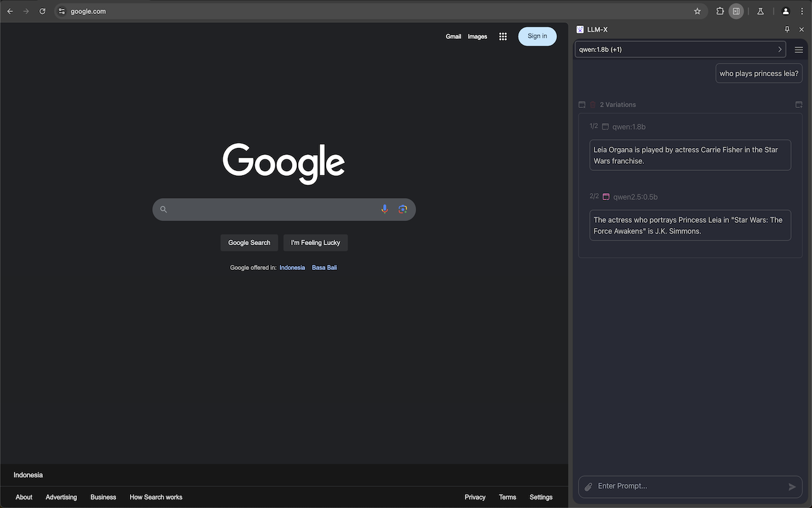Delete the 2 Variations group
Viewport: 812px width, 508px height.
click(x=593, y=105)
